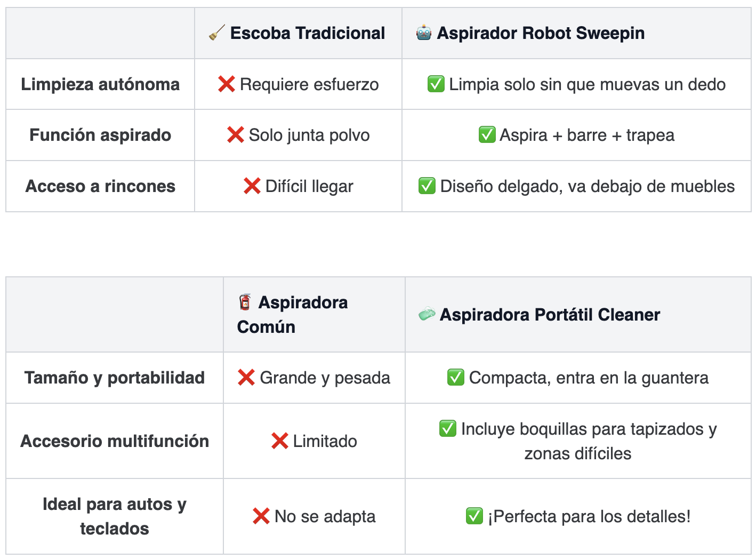Click the Tamaño y portabilidad row label
Screen dimensions: 756x559
point(115,378)
